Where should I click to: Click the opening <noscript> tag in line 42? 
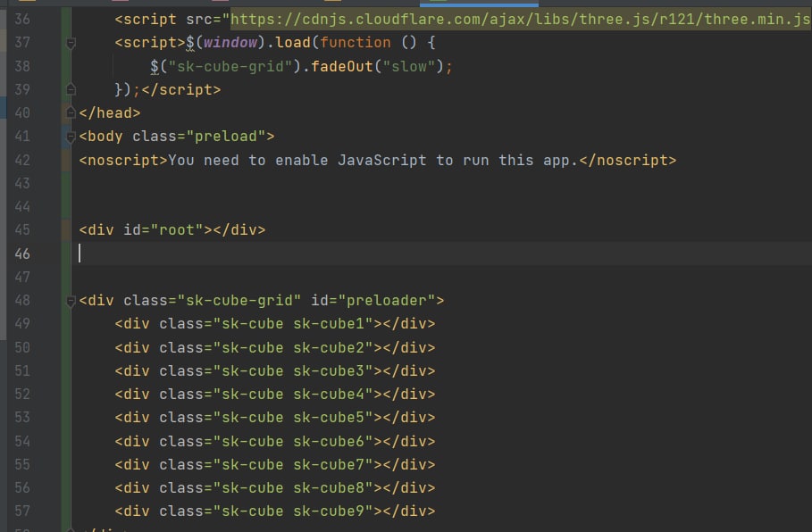click(123, 160)
